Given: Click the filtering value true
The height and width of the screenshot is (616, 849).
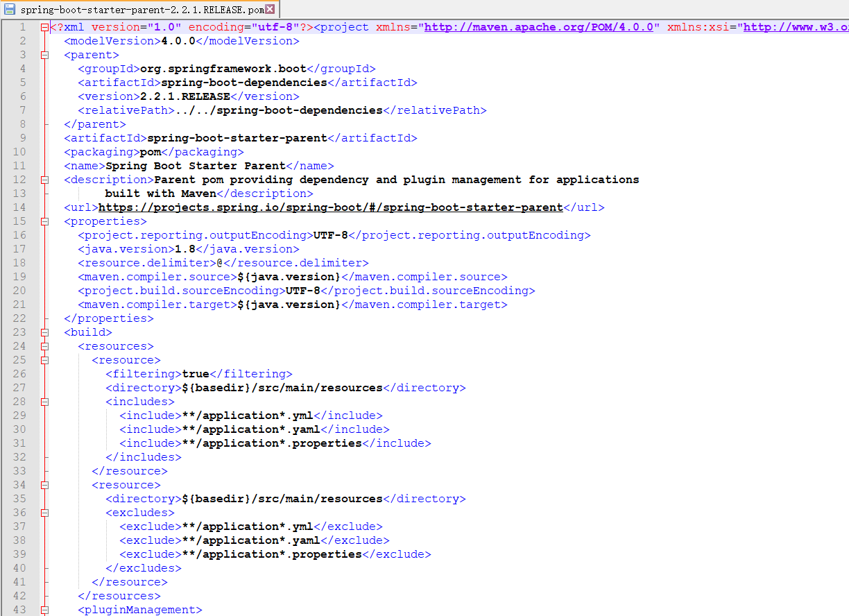Looking at the screenshot, I should pos(196,374).
